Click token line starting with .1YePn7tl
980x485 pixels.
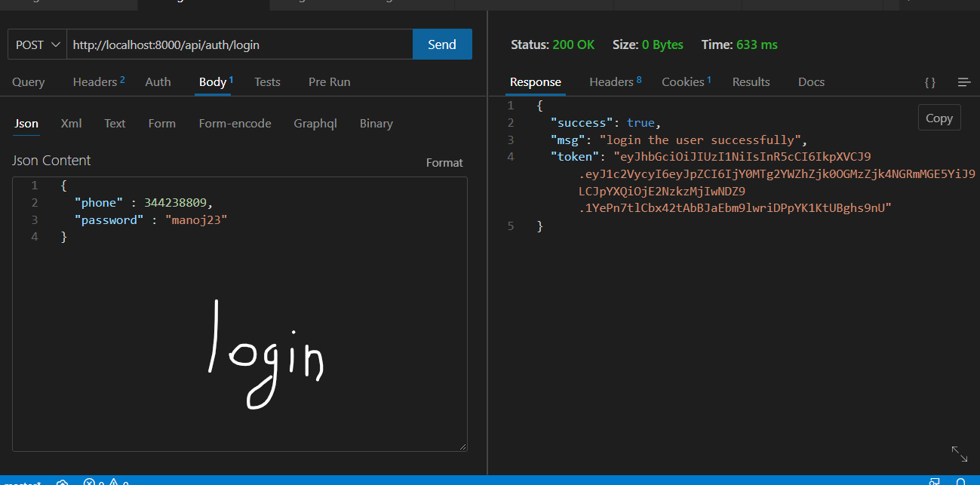click(736, 208)
